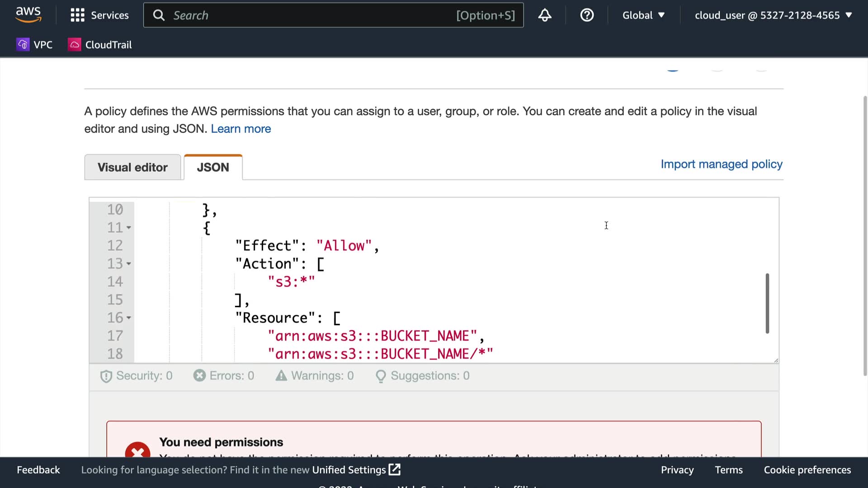The height and width of the screenshot is (488, 868).
Task: Click the code editor vertical scrollbar
Action: pos(767,303)
